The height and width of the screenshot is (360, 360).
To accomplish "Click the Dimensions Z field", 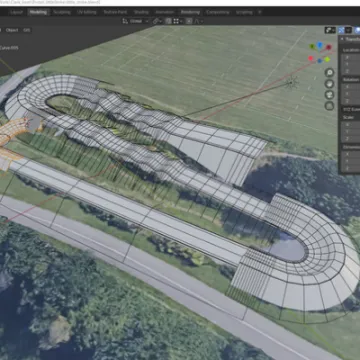I will point(351,168).
